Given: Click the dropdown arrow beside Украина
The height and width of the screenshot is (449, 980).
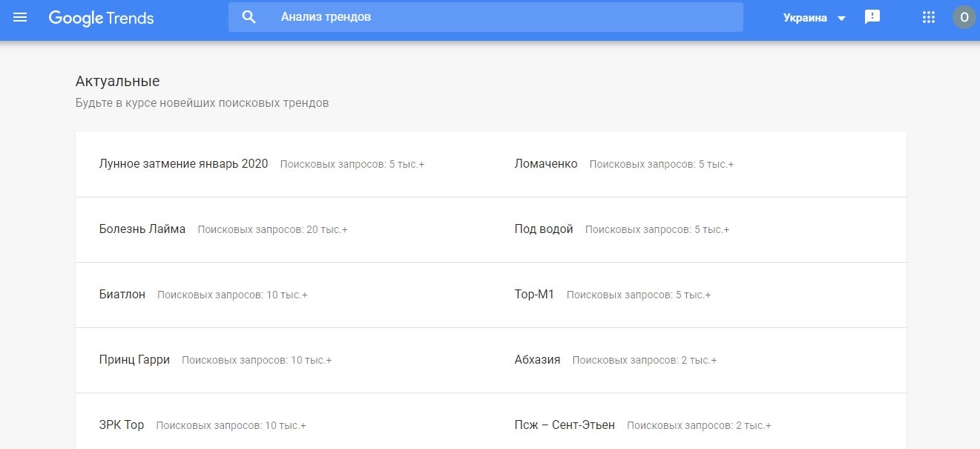Looking at the screenshot, I should pyautogui.click(x=841, y=19).
